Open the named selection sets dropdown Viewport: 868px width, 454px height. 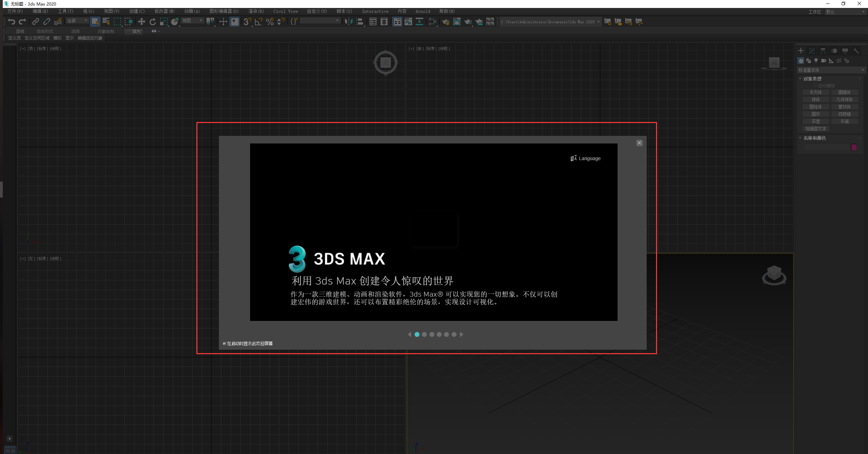[320, 21]
